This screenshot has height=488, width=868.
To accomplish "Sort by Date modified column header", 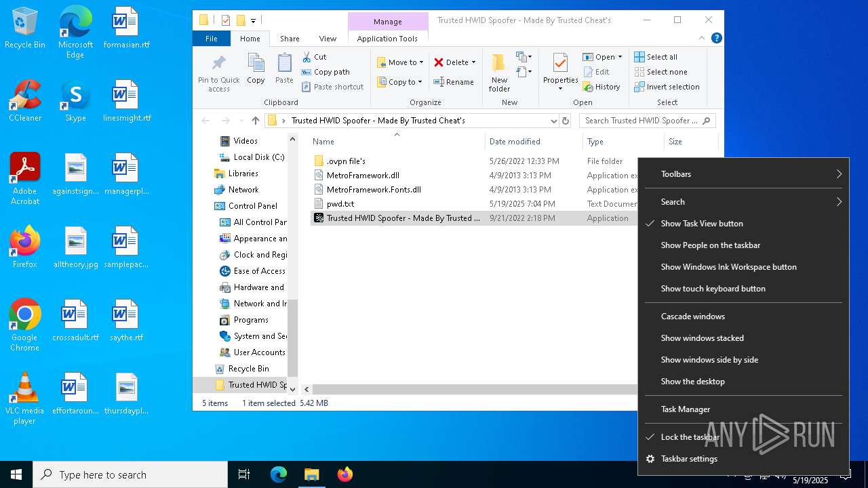I will [x=534, y=142].
